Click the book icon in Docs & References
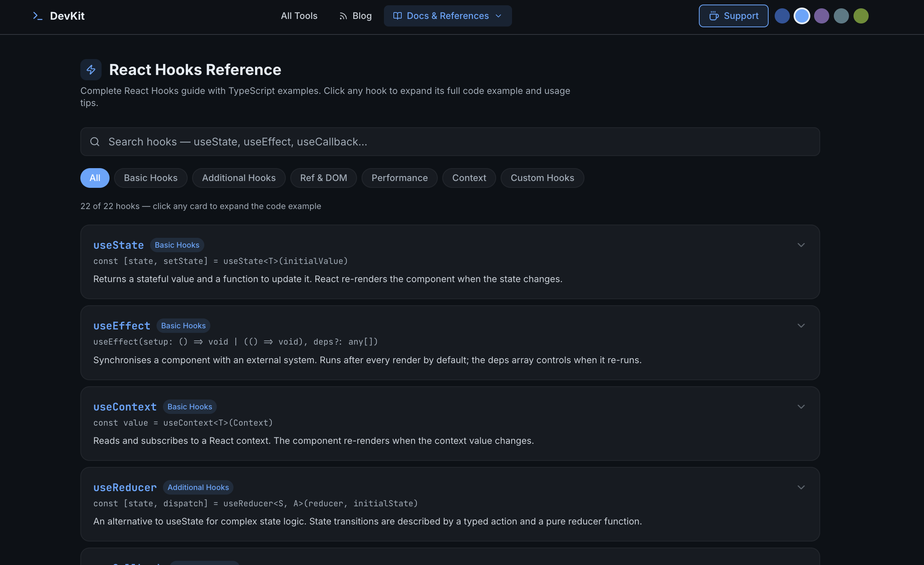This screenshot has height=565, width=924. [x=397, y=16]
